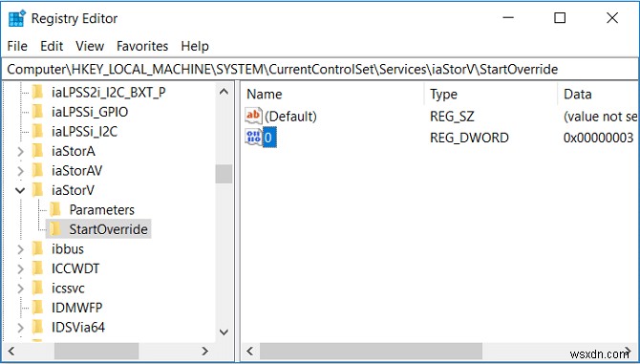Click the iaLPSS2i_I2C_BXT_P folder icon
The width and height of the screenshot is (640, 364).
point(37,93)
